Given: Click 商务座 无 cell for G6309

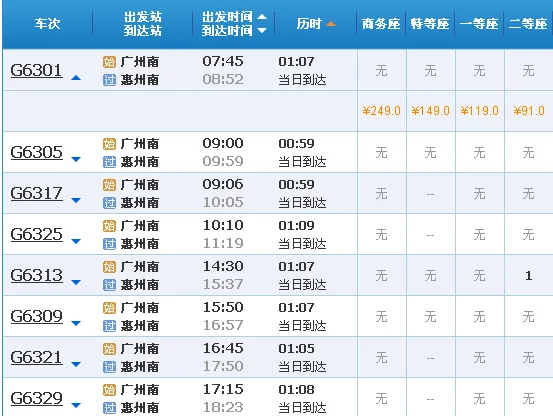Looking at the screenshot, I should tap(381, 316).
